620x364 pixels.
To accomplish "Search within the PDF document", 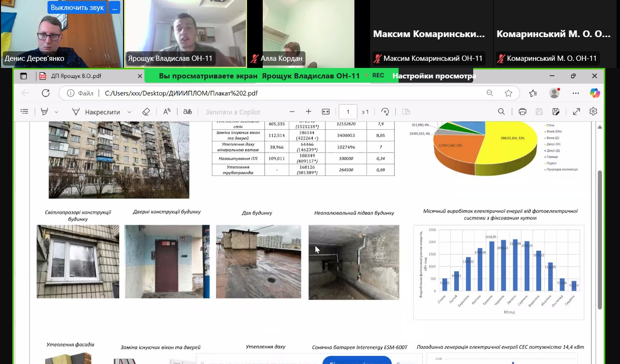I will point(501,112).
